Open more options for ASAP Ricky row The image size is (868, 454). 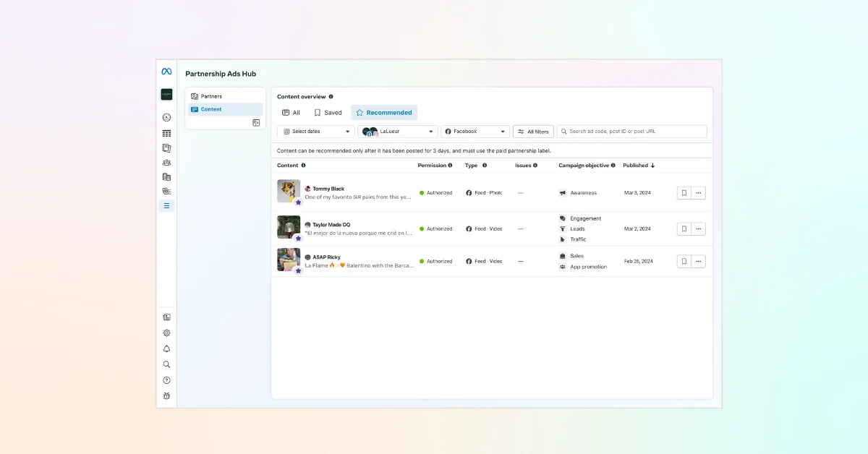coord(698,262)
